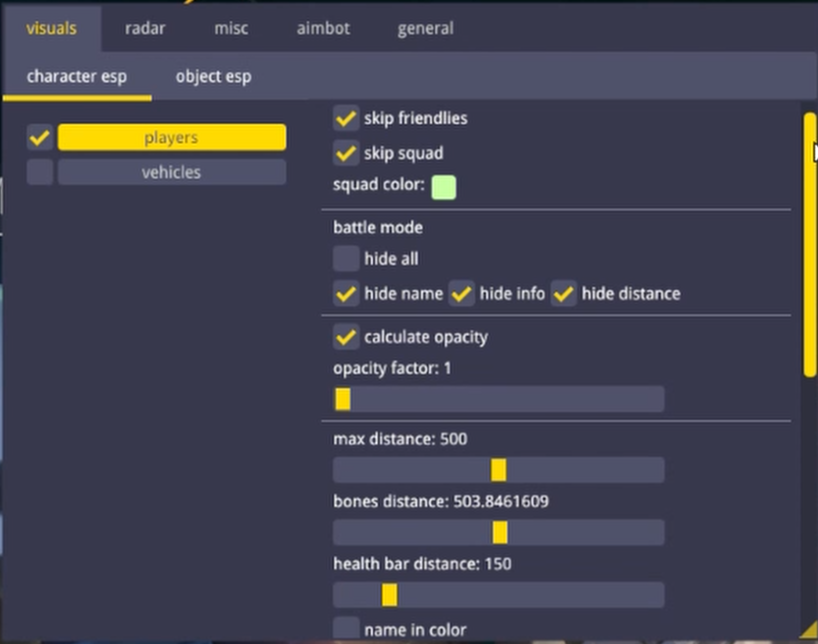Viewport: 818px width, 644px height.
Task: Uncheck the hide name option
Action: click(x=346, y=293)
